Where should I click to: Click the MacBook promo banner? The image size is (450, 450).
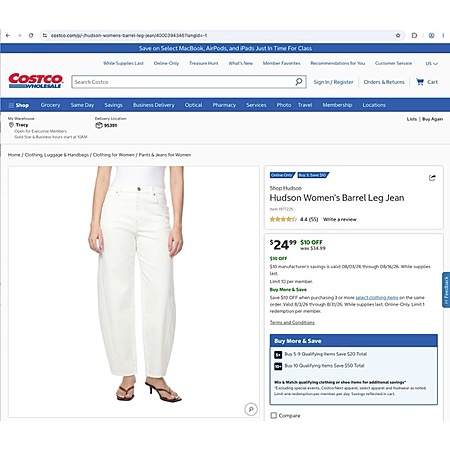tap(225, 48)
